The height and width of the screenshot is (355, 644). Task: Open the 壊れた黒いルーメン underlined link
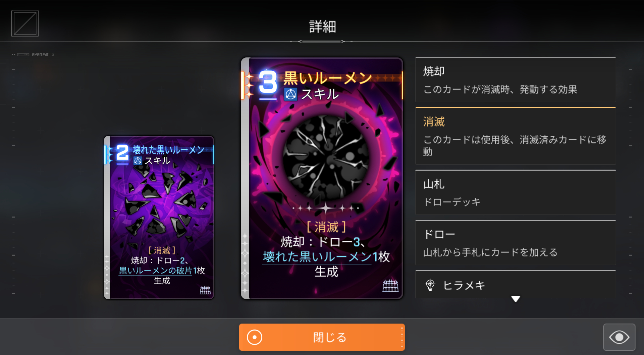coord(317,257)
